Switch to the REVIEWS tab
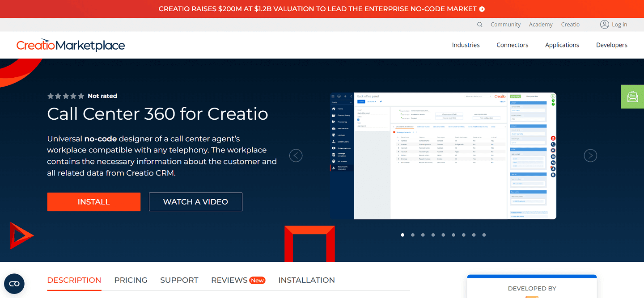The height and width of the screenshot is (298, 644). tap(229, 280)
